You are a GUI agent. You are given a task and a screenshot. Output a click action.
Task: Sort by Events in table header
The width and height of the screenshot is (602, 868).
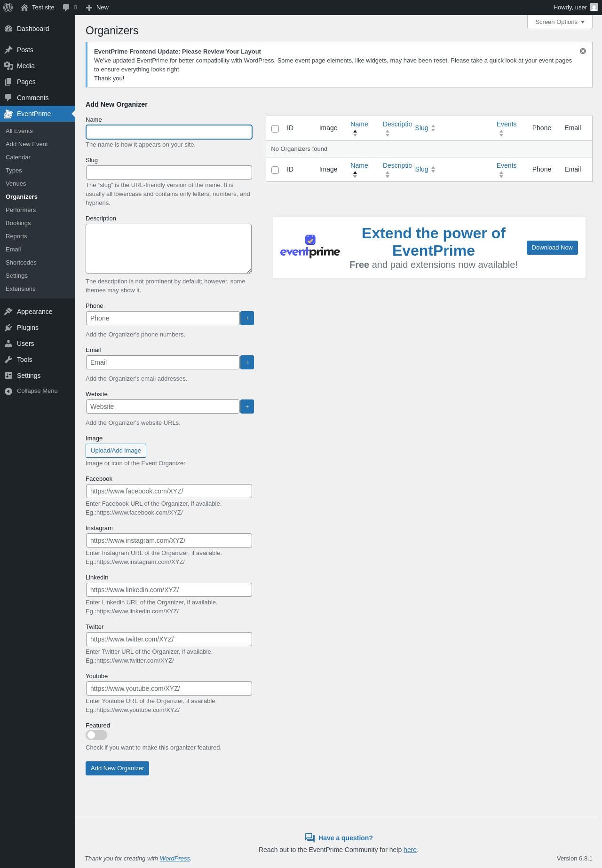(x=507, y=128)
